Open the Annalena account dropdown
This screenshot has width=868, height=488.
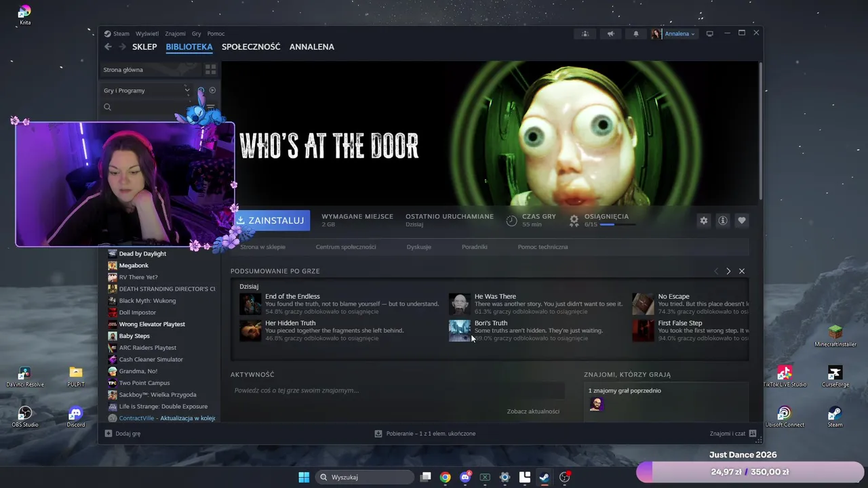[673, 34]
